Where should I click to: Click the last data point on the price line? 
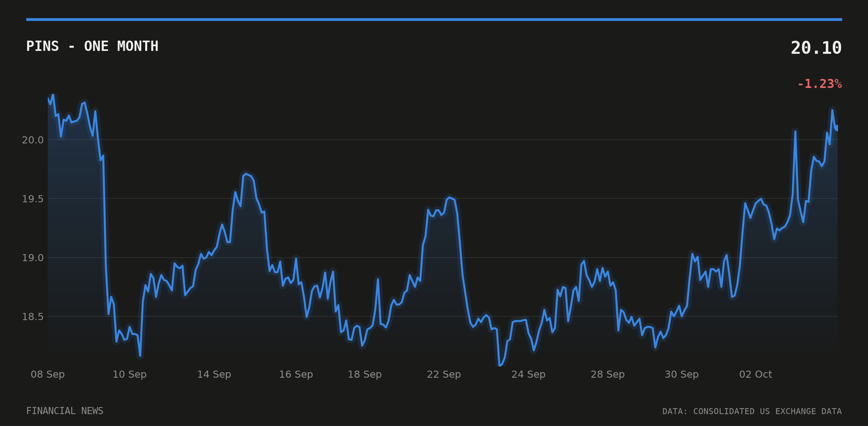(837, 128)
